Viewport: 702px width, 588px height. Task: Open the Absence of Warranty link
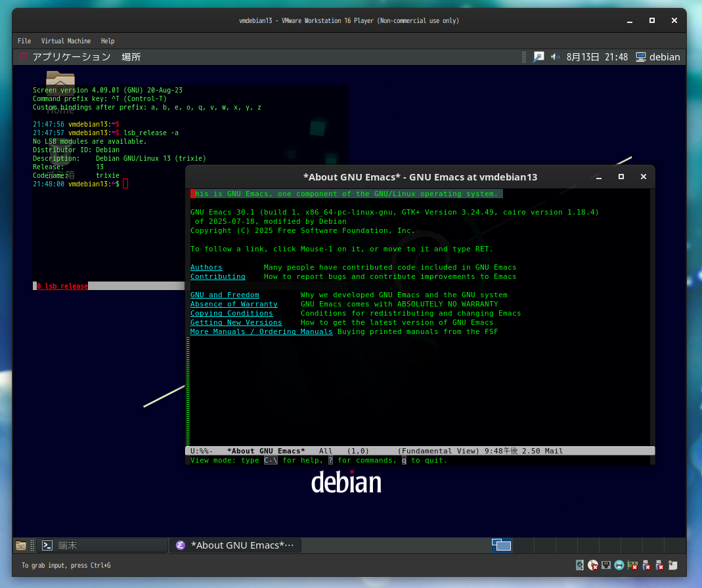click(234, 304)
